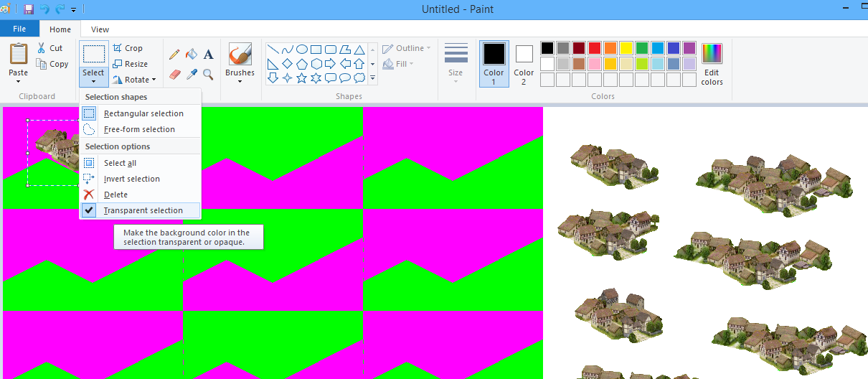The image size is (868, 379).
Task: Click the Shapes gallery next row arrow
Action: pos(372,64)
